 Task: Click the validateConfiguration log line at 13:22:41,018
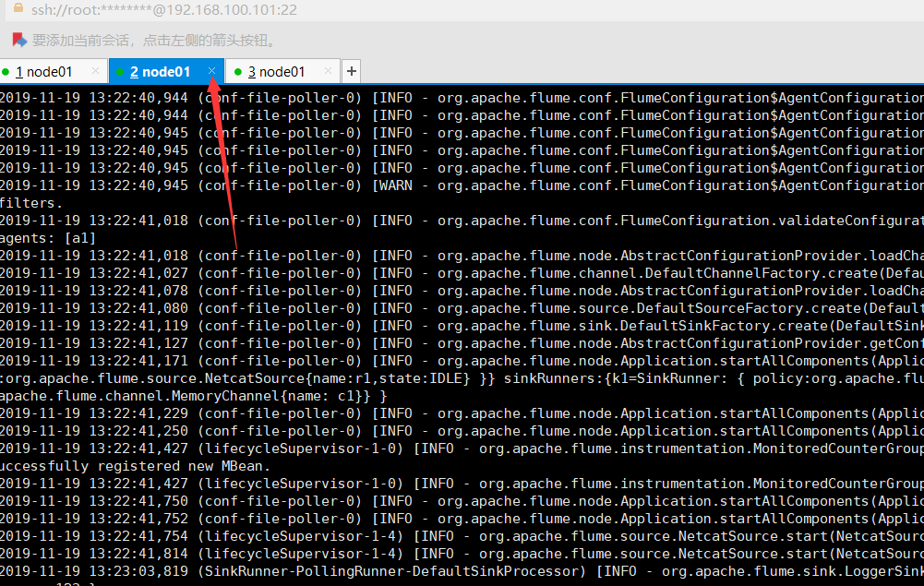pyautogui.click(x=462, y=221)
